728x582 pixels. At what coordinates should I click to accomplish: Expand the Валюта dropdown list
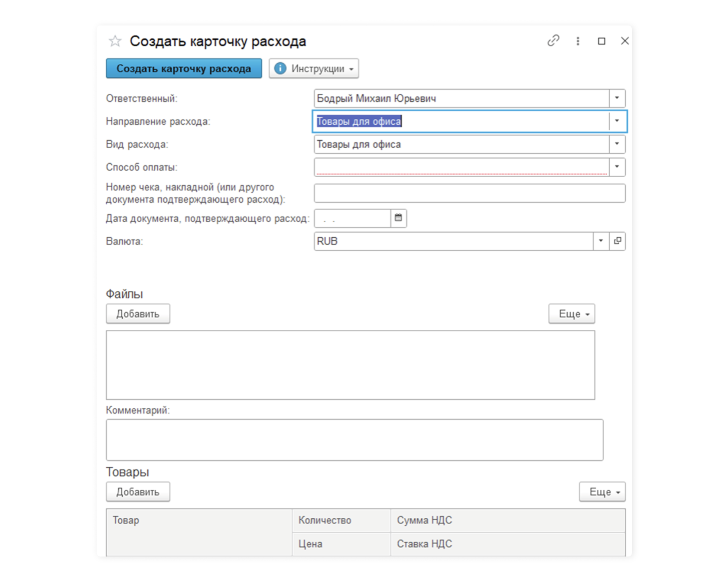601,241
